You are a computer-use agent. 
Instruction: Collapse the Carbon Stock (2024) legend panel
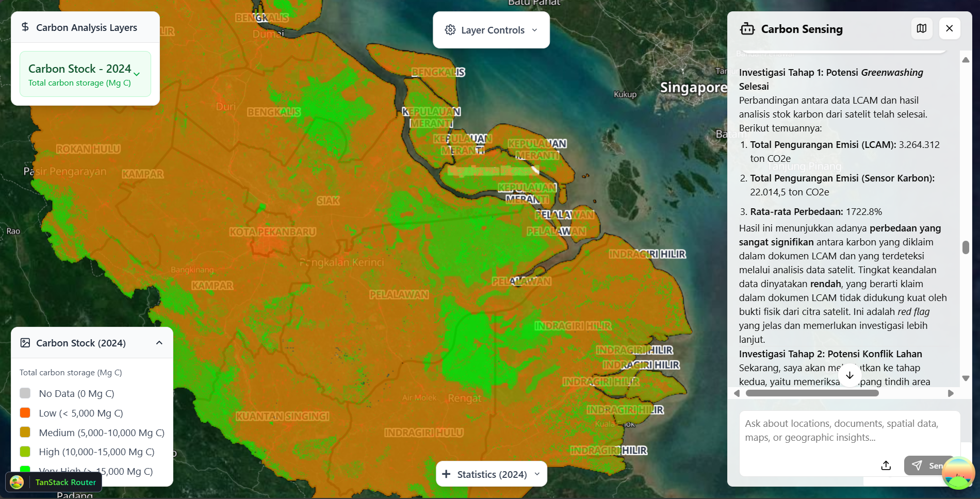(x=159, y=343)
